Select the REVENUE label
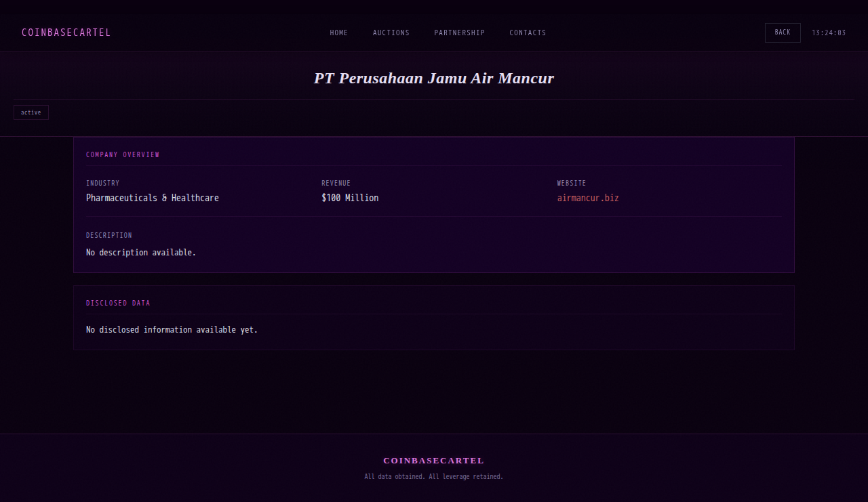Image resolution: width=868 pixels, height=502 pixels. (x=336, y=183)
